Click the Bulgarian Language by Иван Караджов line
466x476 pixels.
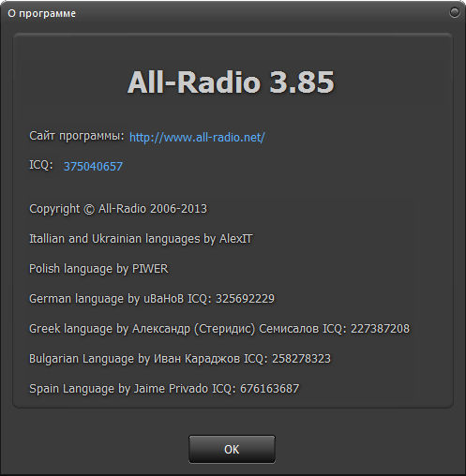point(180,359)
